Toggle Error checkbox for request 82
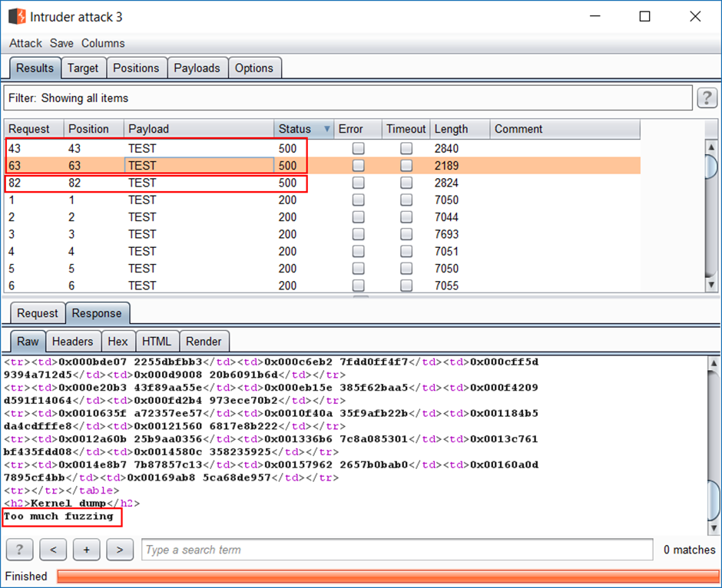The image size is (722, 588). (x=358, y=183)
